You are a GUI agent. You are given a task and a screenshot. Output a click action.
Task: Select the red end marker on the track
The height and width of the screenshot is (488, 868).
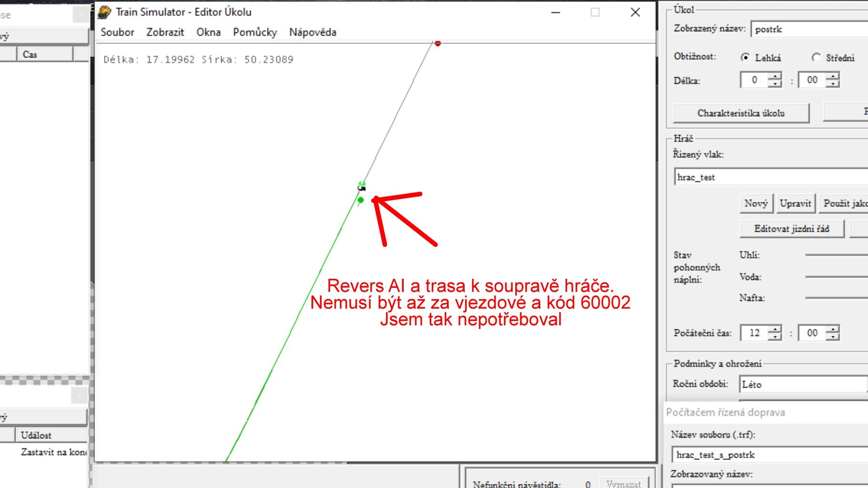click(438, 43)
